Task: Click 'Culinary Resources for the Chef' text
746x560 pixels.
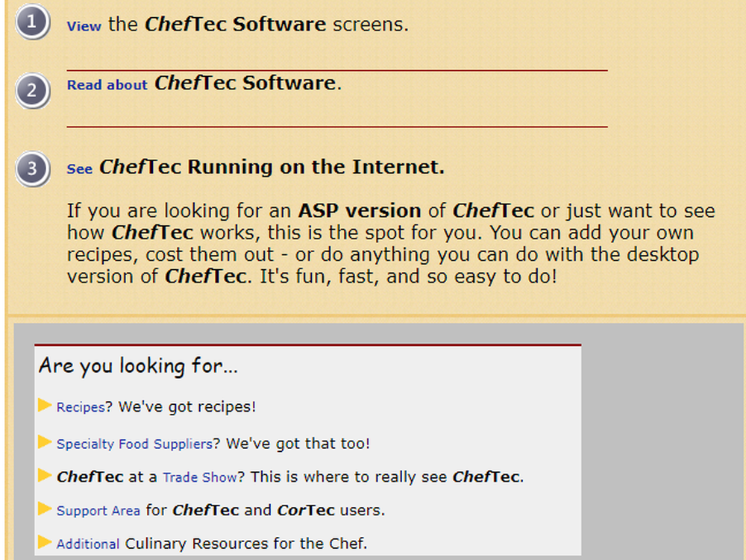Action: 246,544
